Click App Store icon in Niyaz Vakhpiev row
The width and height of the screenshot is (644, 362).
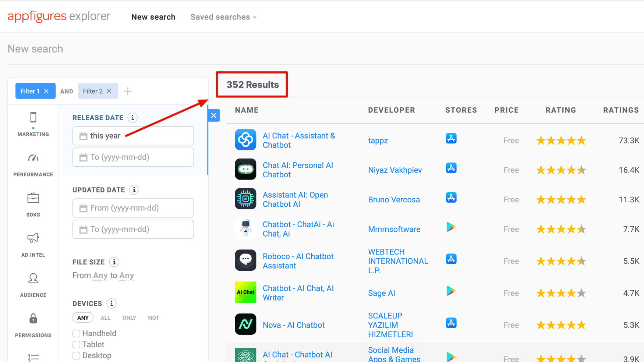tap(451, 168)
